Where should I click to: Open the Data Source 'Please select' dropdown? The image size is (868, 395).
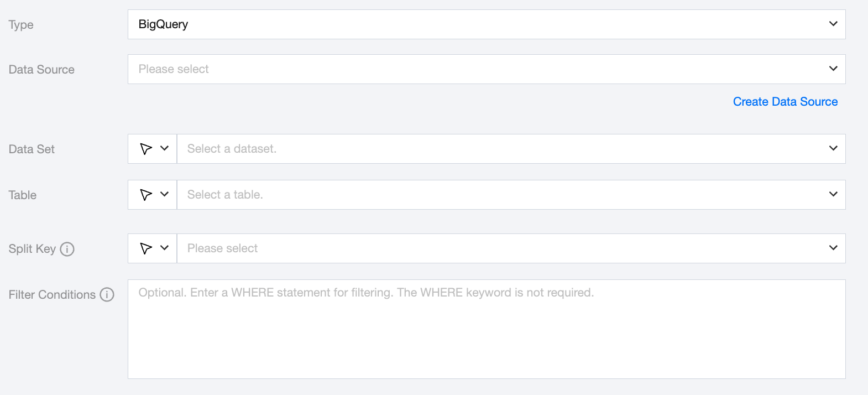click(x=475, y=69)
